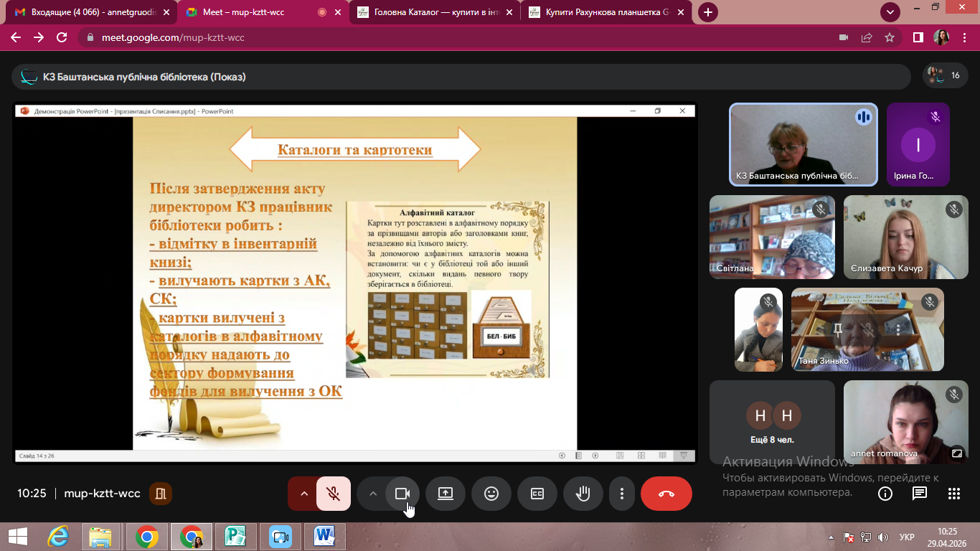This screenshot has height=551, width=980.
Task: Show participants list with 16 count
Action: (x=945, y=75)
